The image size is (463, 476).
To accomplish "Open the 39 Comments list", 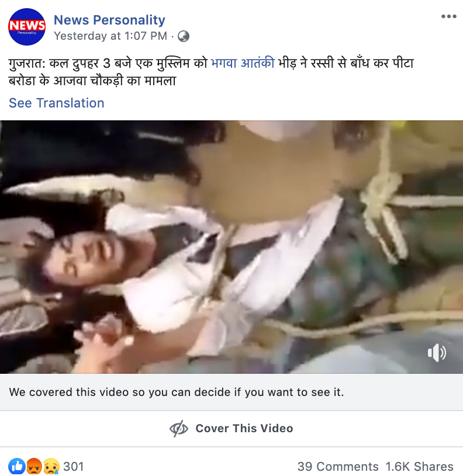I will (338, 467).
